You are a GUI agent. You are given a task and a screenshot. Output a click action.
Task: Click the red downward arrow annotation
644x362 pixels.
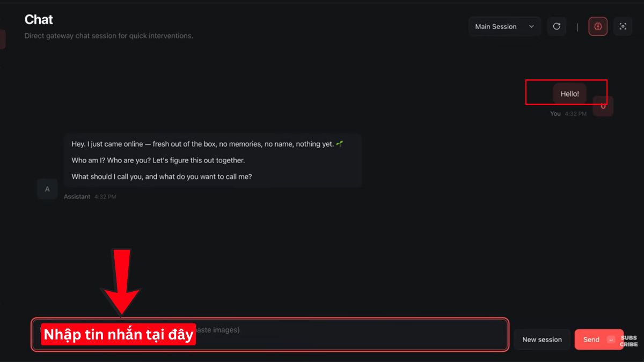[122, 280]
